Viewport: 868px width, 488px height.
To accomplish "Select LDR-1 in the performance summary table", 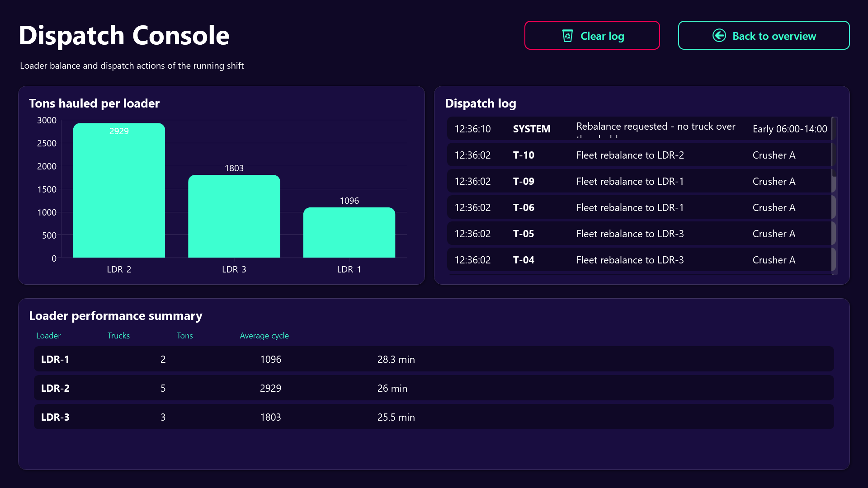I will pyautogui.click(x=434, y=359).
